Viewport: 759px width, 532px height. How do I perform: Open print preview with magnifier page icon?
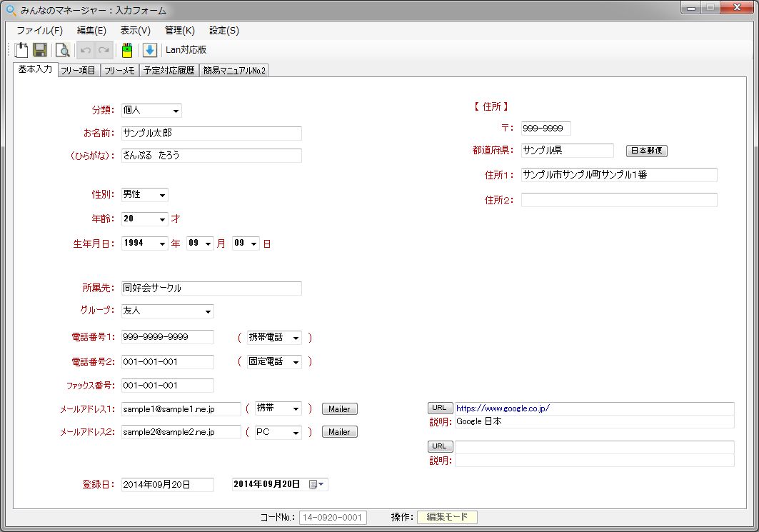pyautogui.click(x=62, y=50)
